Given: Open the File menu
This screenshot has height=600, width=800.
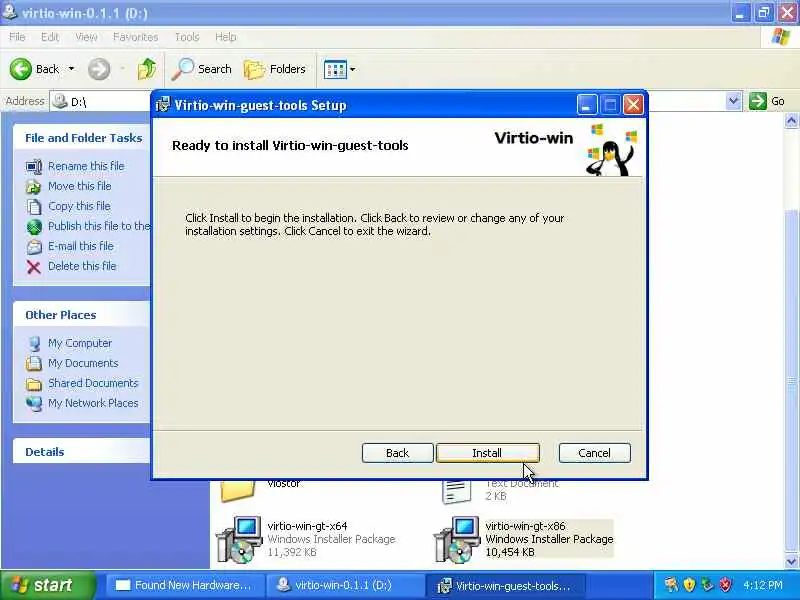Looking at the screenshot, I should click(17, 37).
